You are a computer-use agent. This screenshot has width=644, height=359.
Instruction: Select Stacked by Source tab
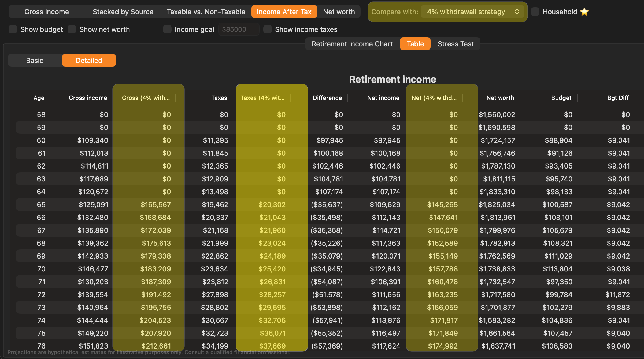[123, 12]
